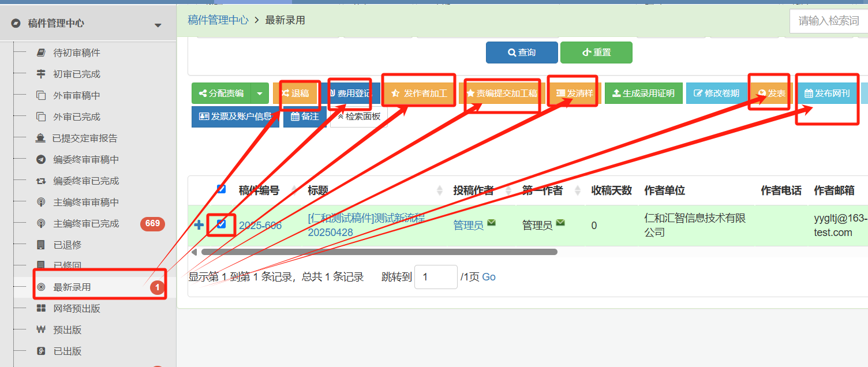Uncheck the checkbox for manuscript 2025-606

coord(221,225)
